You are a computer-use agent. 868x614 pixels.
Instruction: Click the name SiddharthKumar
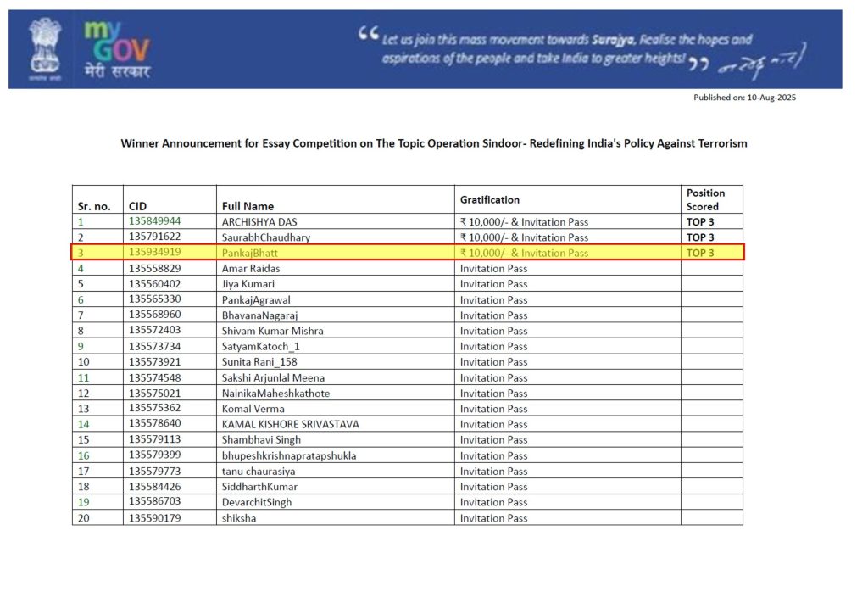[259, 487]
